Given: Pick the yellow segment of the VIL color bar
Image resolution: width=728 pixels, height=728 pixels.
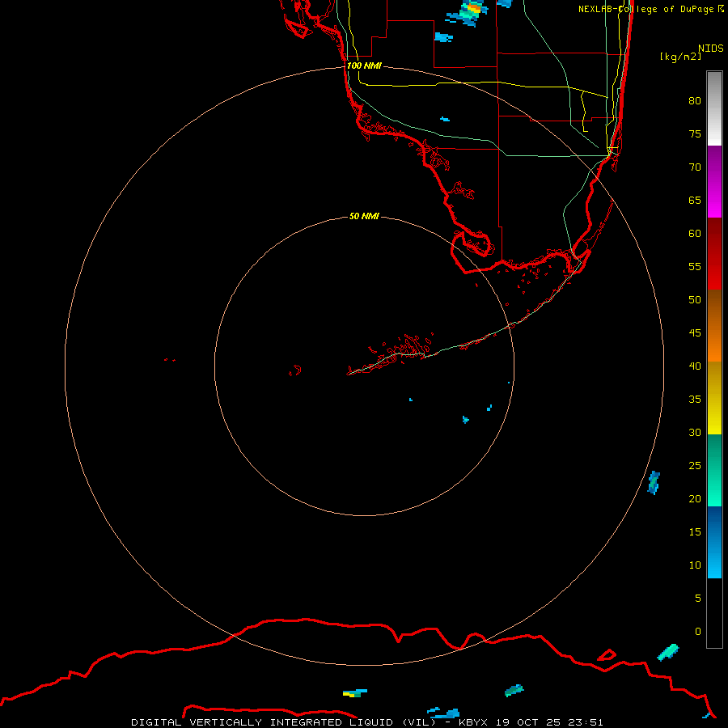Looking at the screenshot, I should pyautogui.click(x=714, y=398).
